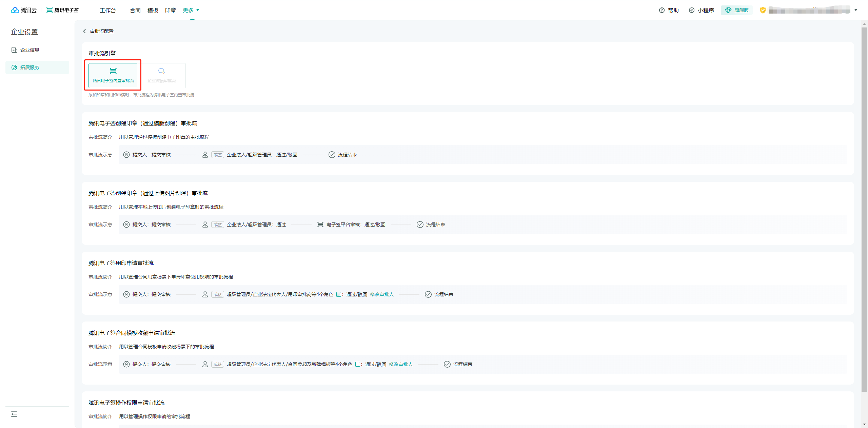Select 拓展服务 in sidebar
This screenshot has width=868, height=428.
click(x=37, y=67)
